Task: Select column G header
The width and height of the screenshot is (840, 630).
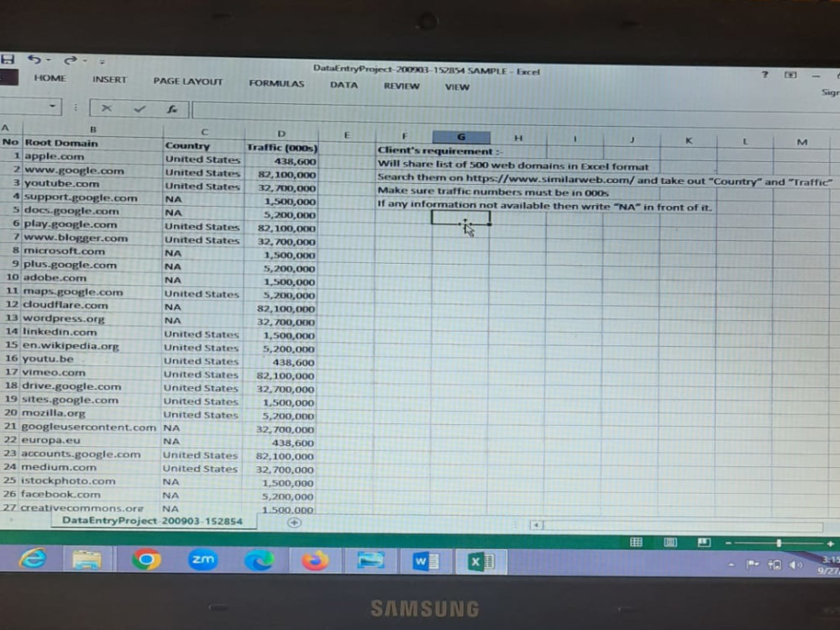Action: pos(461,137)
